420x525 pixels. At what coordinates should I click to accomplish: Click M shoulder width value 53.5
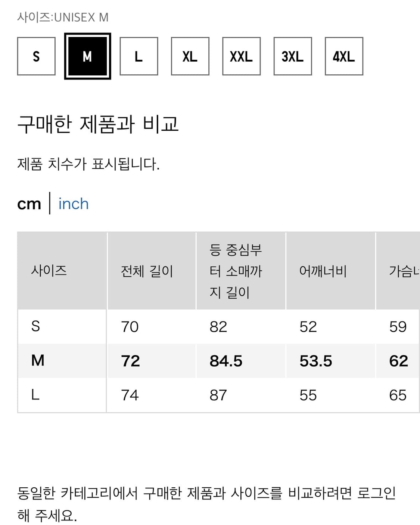[315, 361]
